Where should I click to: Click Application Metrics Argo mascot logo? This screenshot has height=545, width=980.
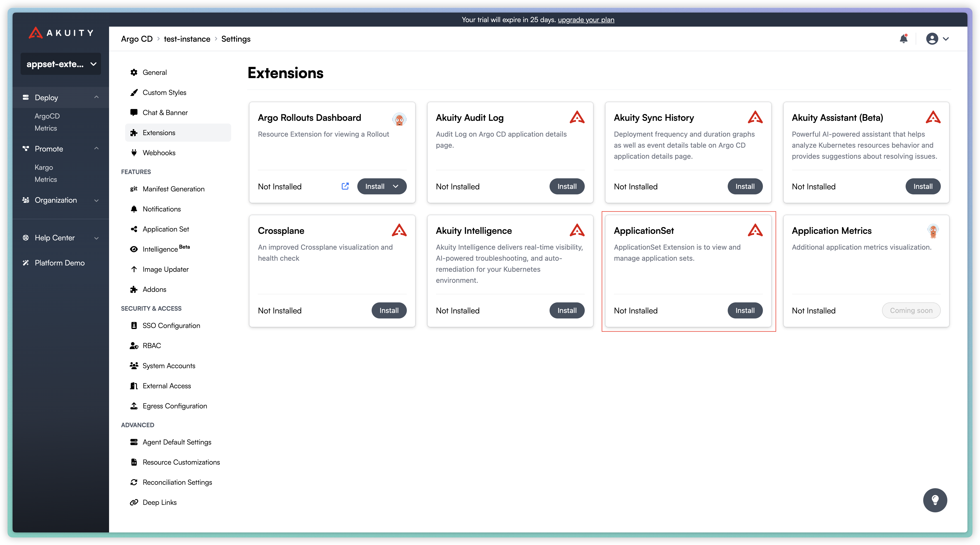pyautogui.click(x=933, y=231)
